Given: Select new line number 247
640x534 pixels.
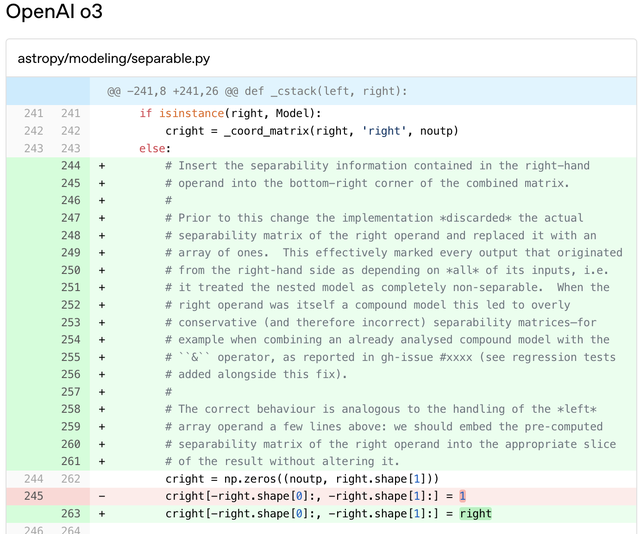Looking at the screenshot, I should tap(70, 218).
